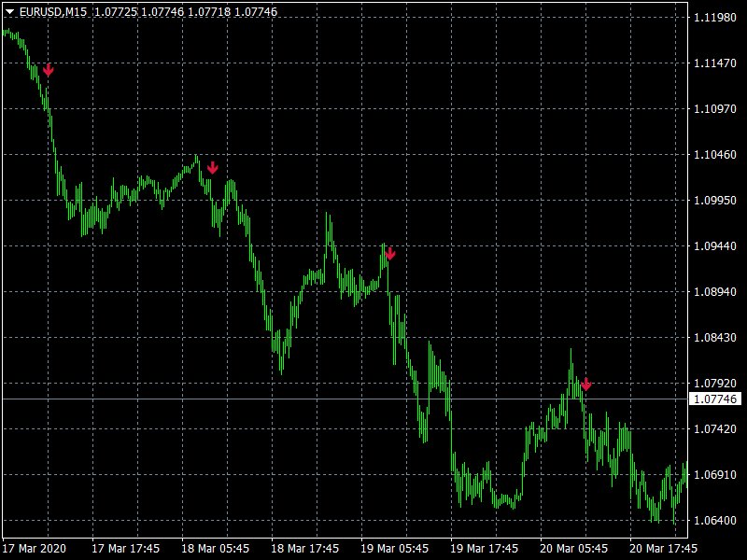Click the 1.07420 price scale label
Image resolution: width=747 pixels, height=560 pixels.
pos(715,429)
